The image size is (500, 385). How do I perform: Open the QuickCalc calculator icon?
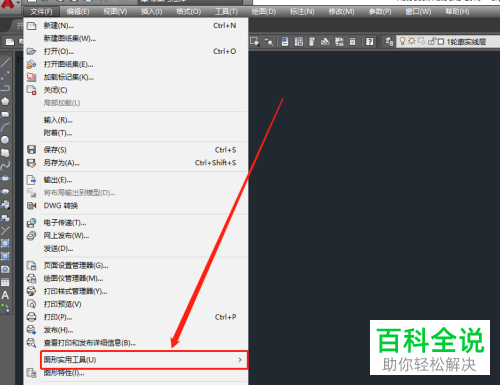pos(352,42)
